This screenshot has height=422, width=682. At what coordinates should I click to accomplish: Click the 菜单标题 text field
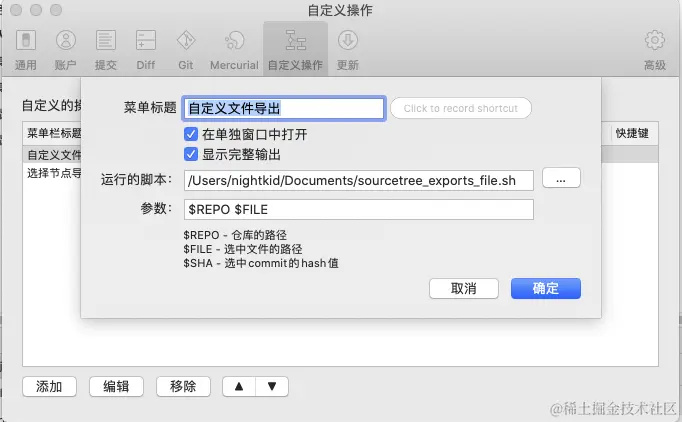[284, 108]
